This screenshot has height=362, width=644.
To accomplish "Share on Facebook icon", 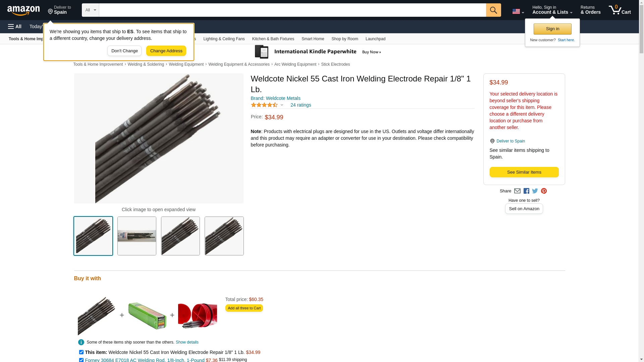I will click(526, 191).
